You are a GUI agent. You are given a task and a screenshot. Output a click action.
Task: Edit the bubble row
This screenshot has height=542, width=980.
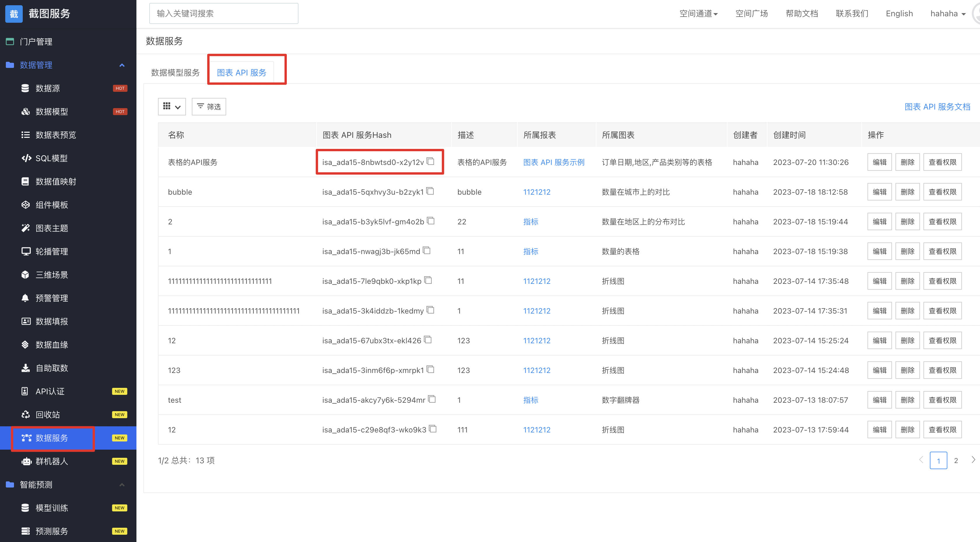879,192
